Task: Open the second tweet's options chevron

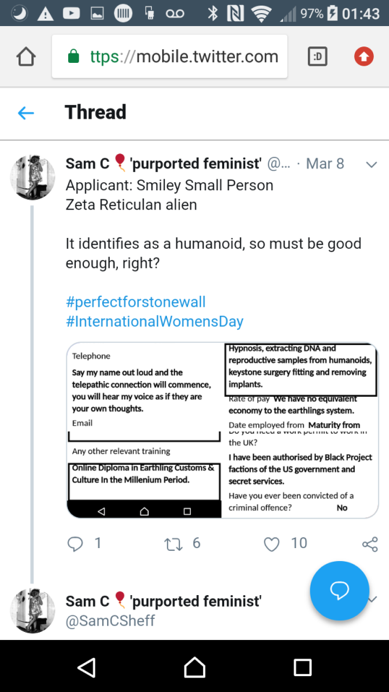Action: 372,599
